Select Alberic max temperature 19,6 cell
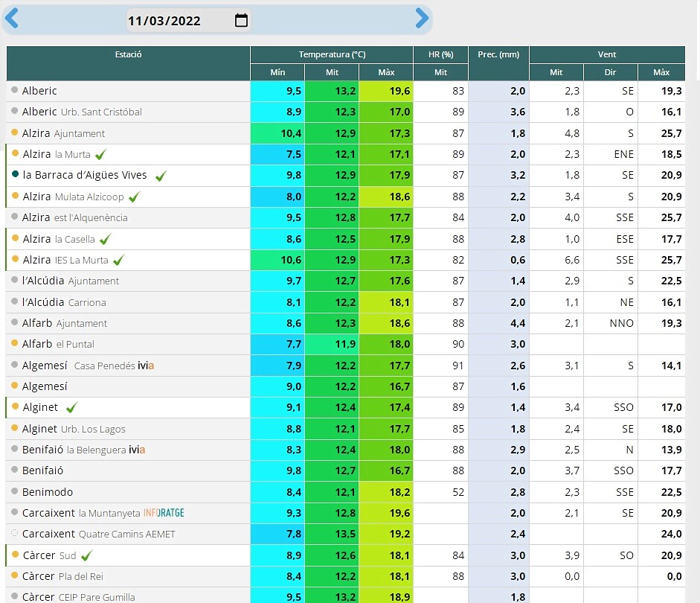 click(x=386, y=91)
